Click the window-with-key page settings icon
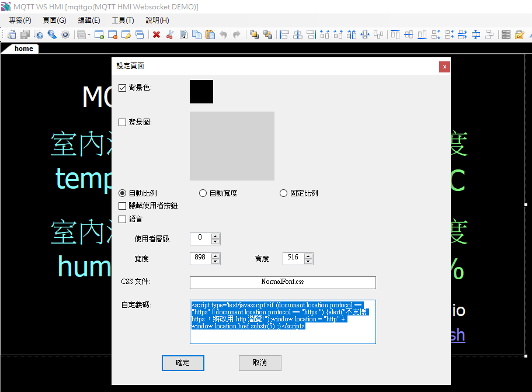The width and height of the screenshot is (532, 392). [126, 34]
